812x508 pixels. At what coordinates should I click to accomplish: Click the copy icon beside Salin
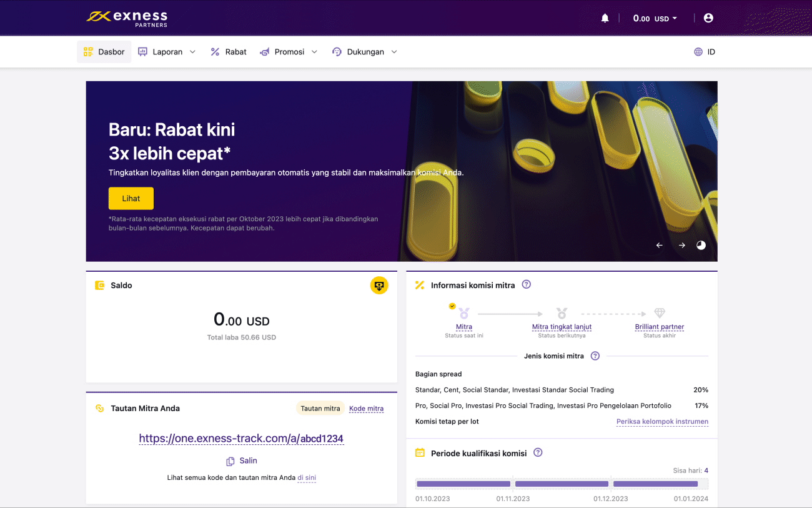tap(230, 461)
